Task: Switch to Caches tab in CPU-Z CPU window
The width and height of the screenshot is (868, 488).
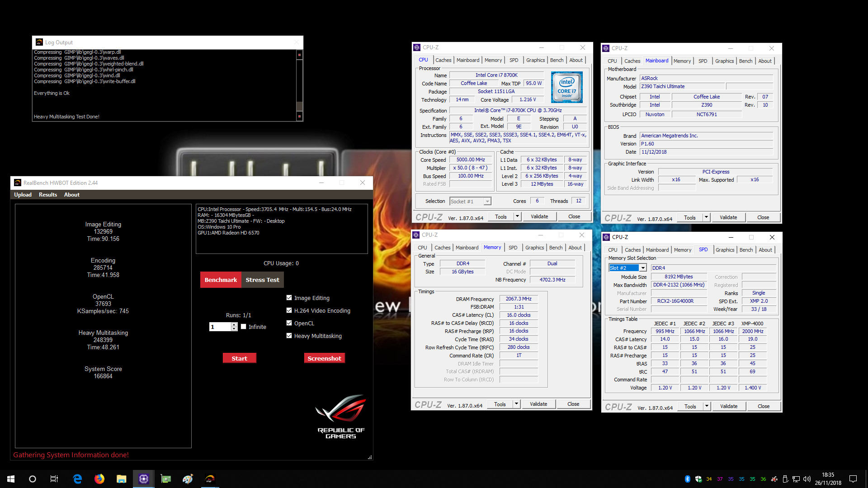Action: coord(443,60)
